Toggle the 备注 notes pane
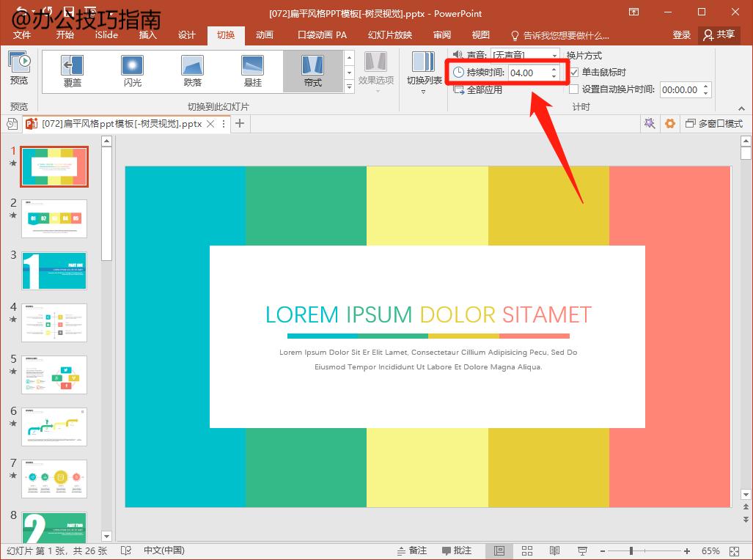Screen dimensions: 753x560 [x=412, y=550]
